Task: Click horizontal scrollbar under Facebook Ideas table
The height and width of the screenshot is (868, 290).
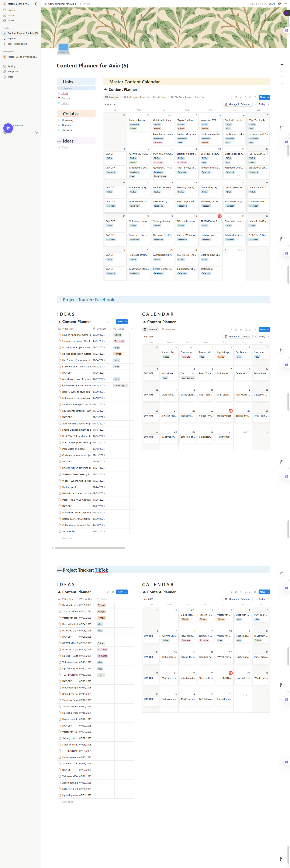Action: 90,548
